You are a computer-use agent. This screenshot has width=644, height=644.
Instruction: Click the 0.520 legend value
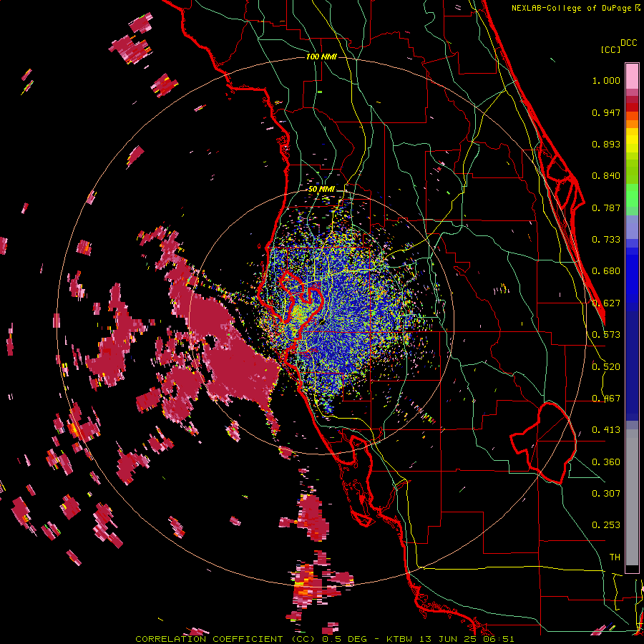(606, 367)
